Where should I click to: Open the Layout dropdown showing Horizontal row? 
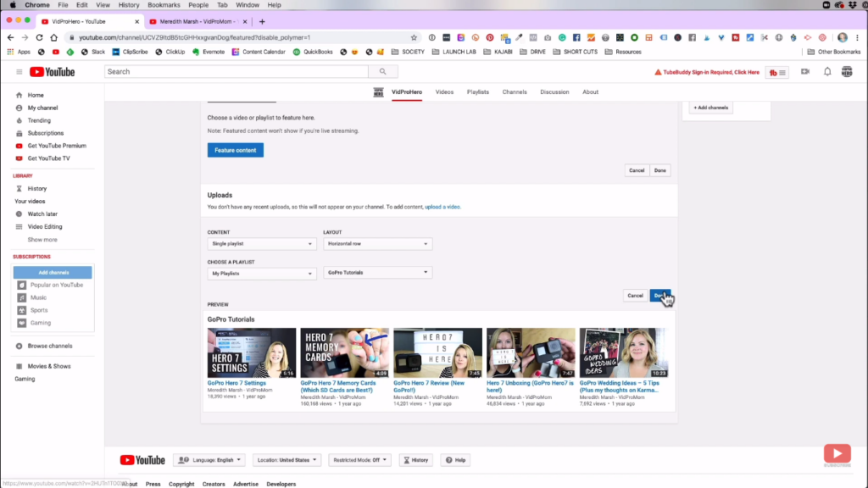point(377,244)
